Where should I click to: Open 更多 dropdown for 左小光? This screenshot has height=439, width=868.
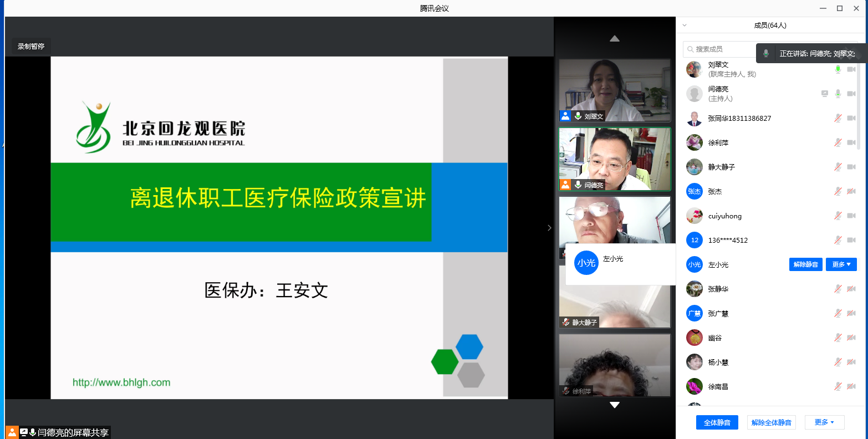pyautogui.click(x=841, y=264)
